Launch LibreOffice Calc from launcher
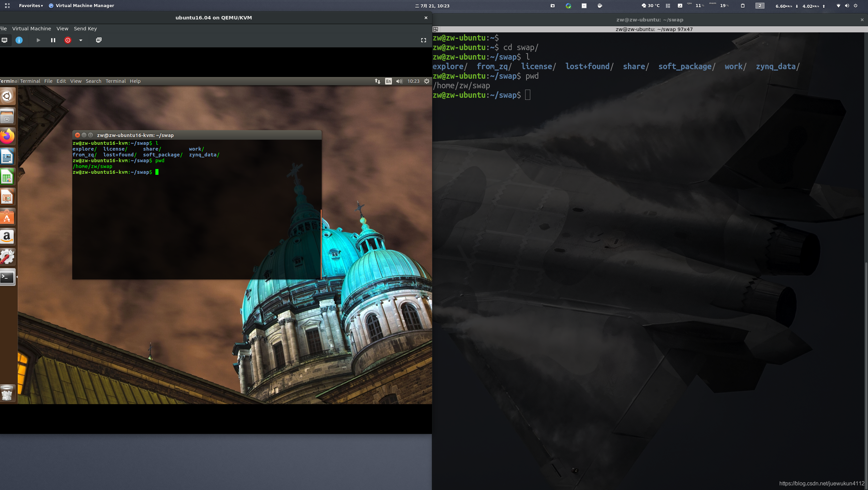Screen dimensions: 868x490 tap(7, 177)
